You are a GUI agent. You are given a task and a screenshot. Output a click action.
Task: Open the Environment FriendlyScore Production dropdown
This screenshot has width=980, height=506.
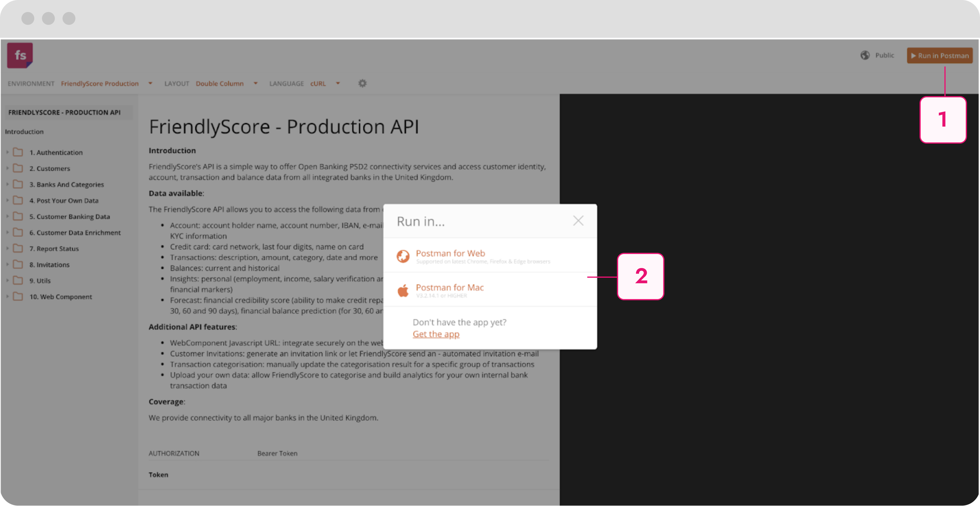(x=107, y=83)
